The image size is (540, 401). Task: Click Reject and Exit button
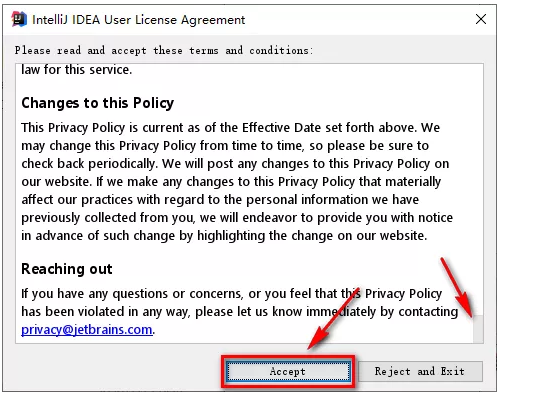[x=420, y=371]
